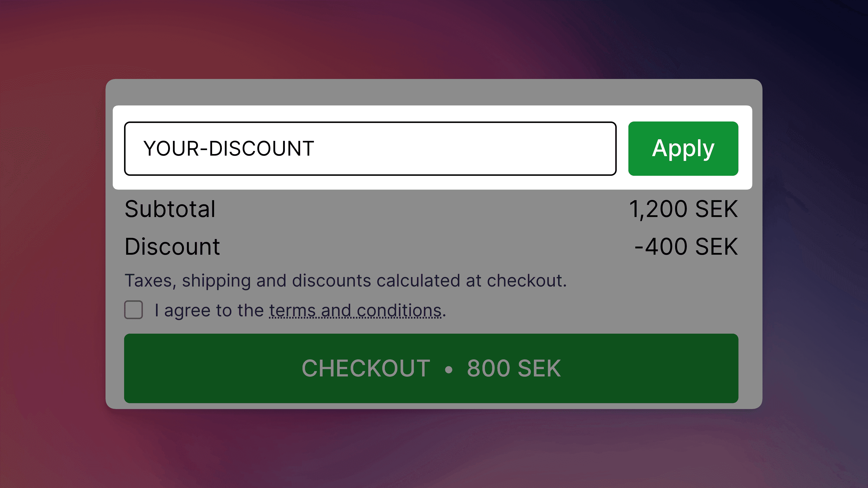Click inside the white discount bar area

point(371,148)
